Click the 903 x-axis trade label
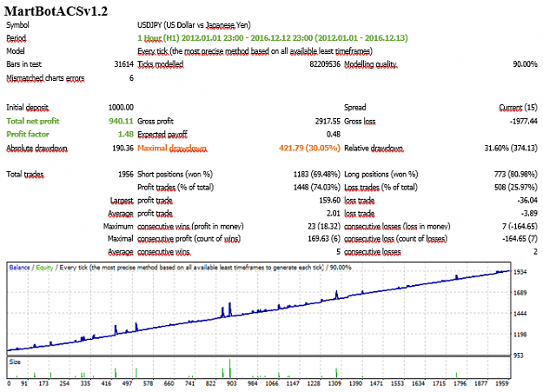 click(x=231, y=383)
